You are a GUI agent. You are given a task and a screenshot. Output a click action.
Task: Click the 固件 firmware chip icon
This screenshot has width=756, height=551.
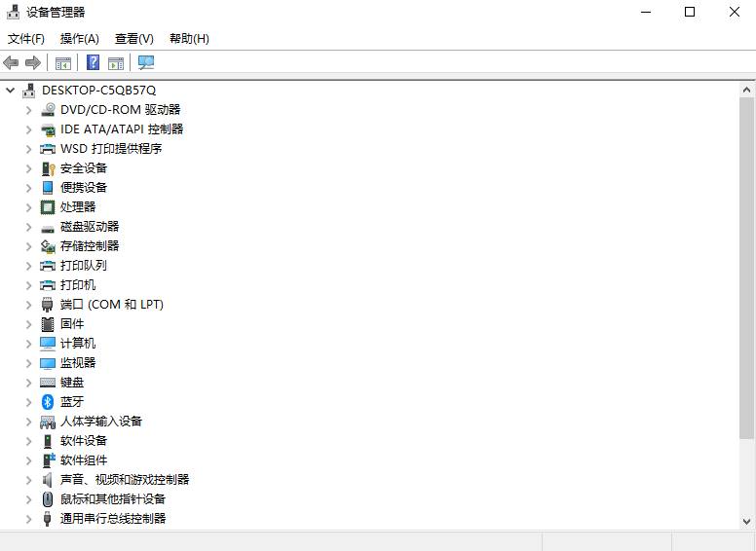pos(48,324)
